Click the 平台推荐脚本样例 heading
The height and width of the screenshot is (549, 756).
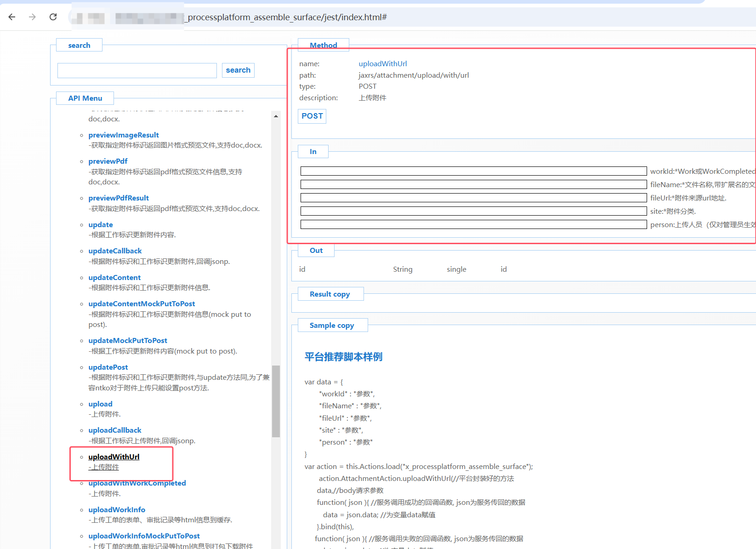tap(343, 357)
